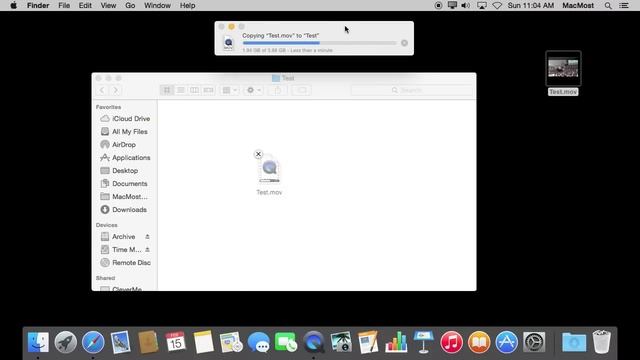
Task: Stop the copy in the progress window
Action: pyautogui.click(x=404, y=43)
